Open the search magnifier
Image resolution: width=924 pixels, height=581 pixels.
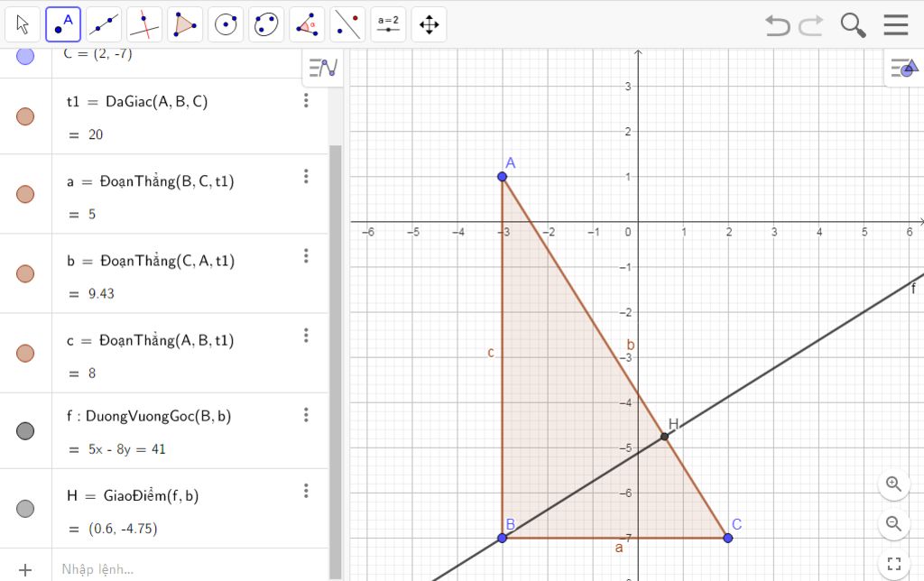(853, 25)
